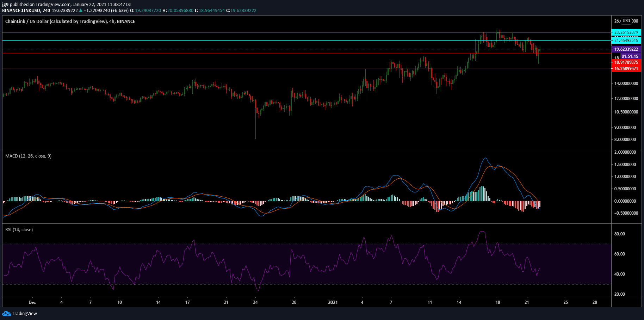Click the 1.00000000 MACD axis value
Image resolution: width=644 pixels, height=320 pixels.
coord(625,177)
